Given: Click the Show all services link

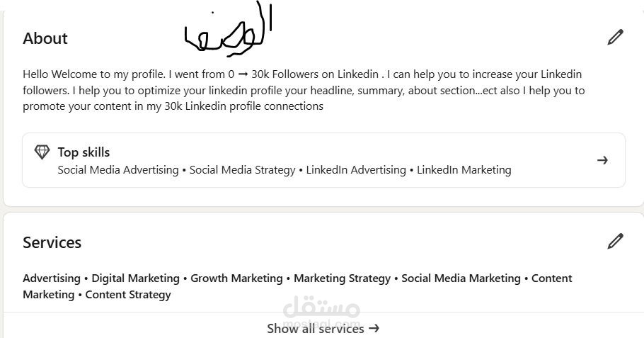Looking at the screenshot, I should click(323, 328).
